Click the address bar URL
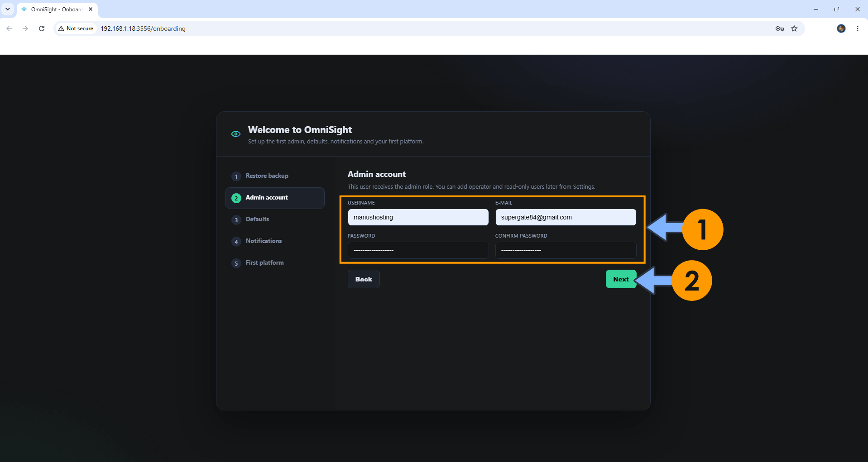 point(143,29)
